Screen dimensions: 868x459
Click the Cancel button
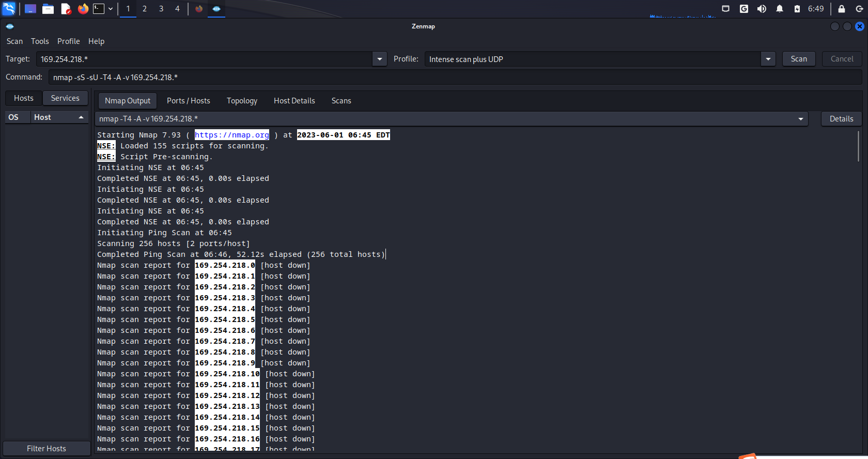click(x=842, y=59)
